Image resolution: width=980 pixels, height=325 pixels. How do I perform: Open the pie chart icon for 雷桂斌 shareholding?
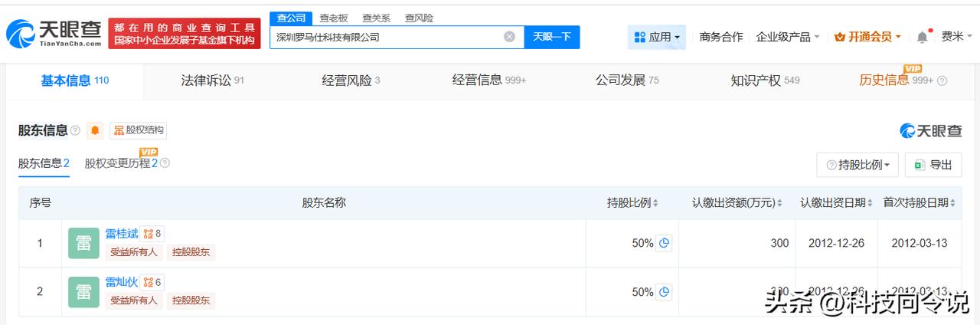point(665,243)
